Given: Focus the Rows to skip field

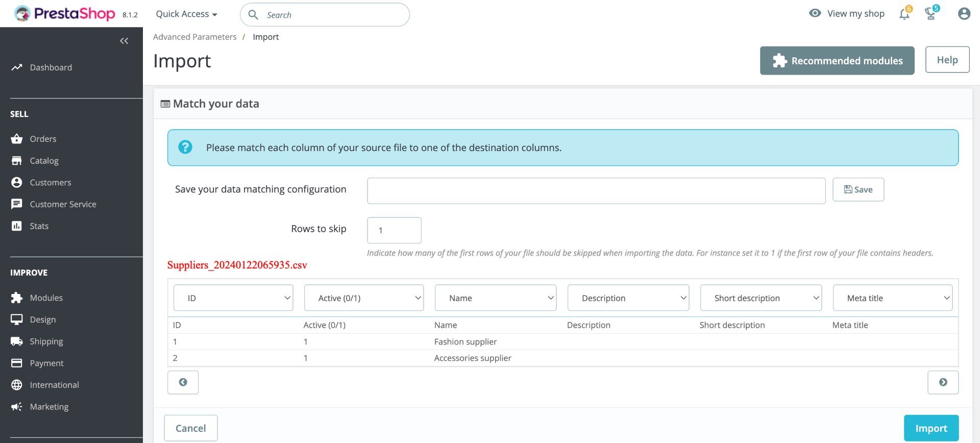Looking at the screenshot, I should pyautogui.click(x=394, y=230).
